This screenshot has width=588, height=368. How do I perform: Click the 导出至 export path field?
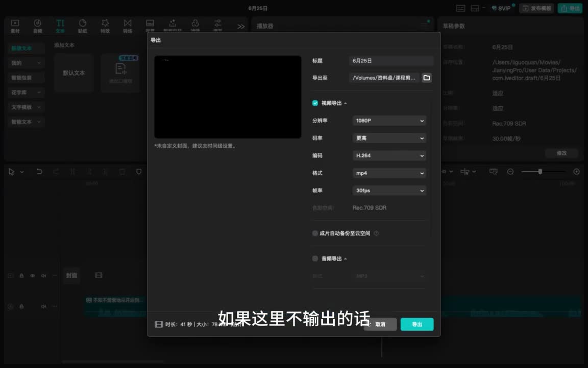[384, 78]
